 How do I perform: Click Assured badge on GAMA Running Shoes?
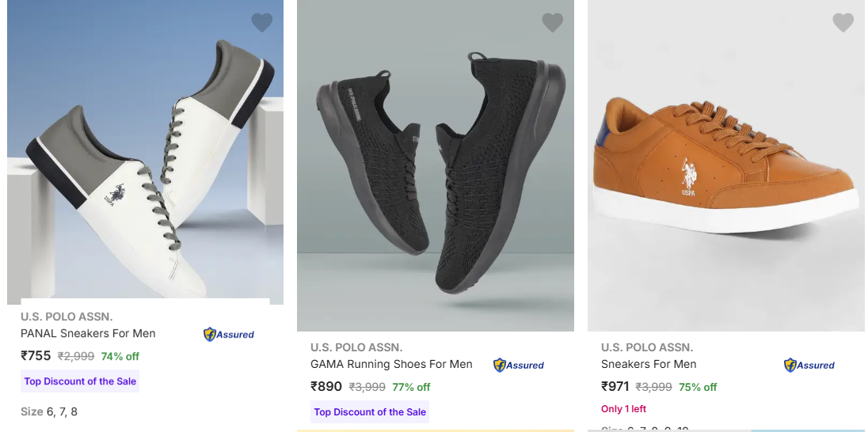click(519, 366)
